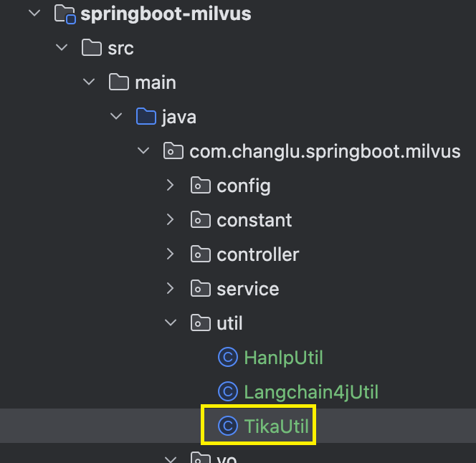476x463 pixels.
Task: Collapse the java source folder chevron
Action: (116, 116)
